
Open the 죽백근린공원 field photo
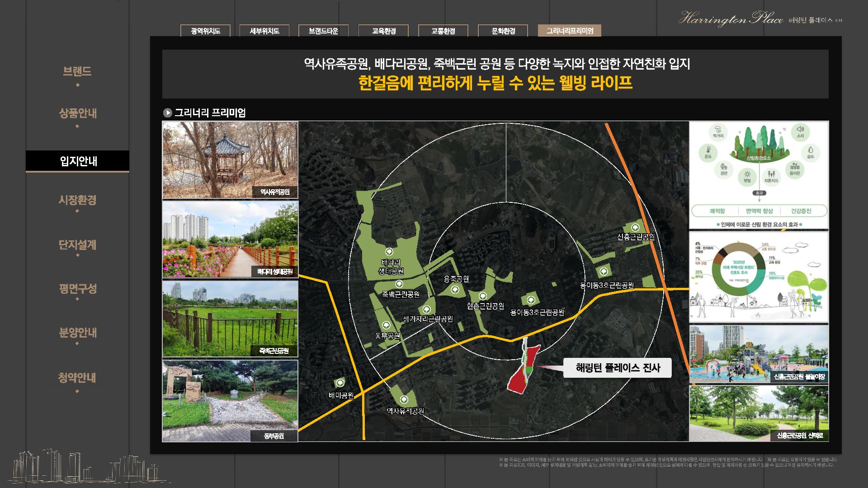pos(230,319)
